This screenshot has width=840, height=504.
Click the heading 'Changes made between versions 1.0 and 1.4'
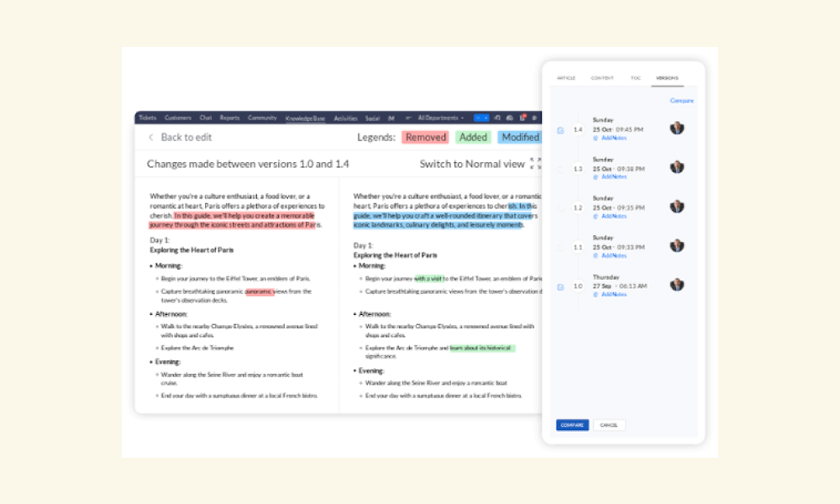point(248,164)
